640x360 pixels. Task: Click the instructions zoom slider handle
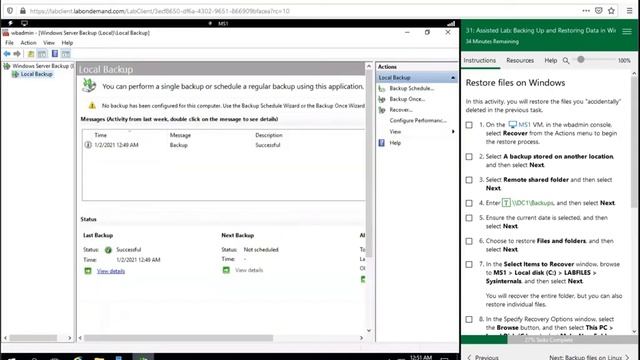coord(580,60)
